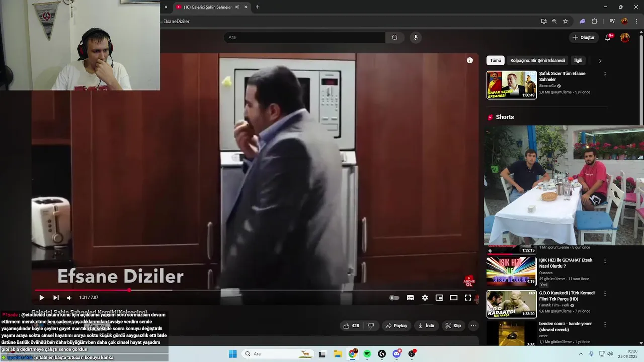Image resolution: width=644 pixels, height=362 pixels.
Task: Open File Explorer from taskbar
Action: [338, 354]
